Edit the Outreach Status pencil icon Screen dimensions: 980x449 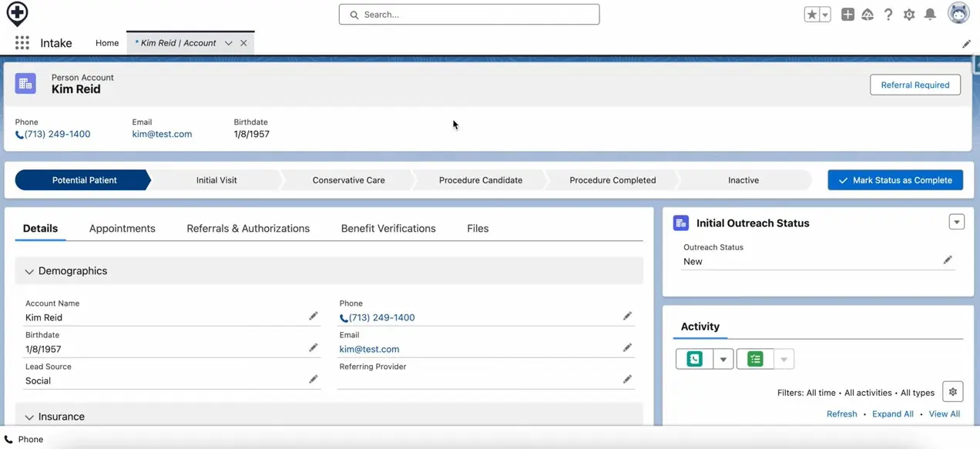pos(948,260)
